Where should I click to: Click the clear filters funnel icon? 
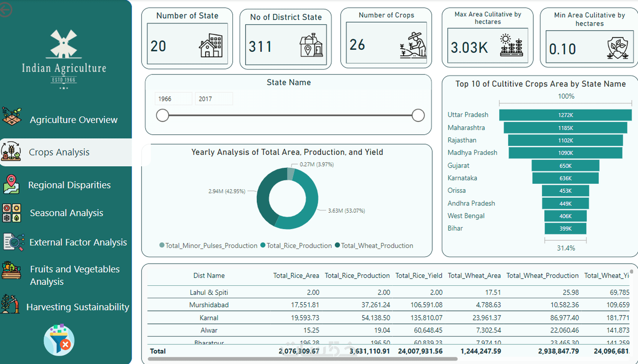pyautogui.click(x=59, y=340)
